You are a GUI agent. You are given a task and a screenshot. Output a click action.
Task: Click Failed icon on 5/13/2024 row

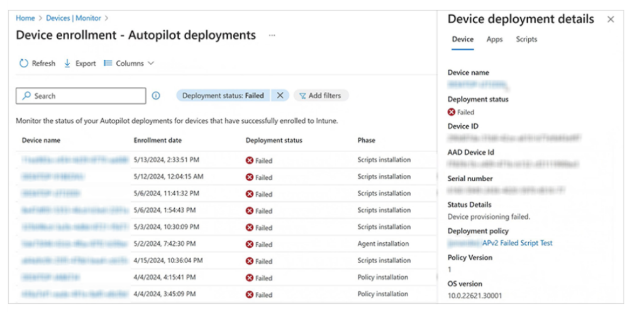click(x=250, y=160)
